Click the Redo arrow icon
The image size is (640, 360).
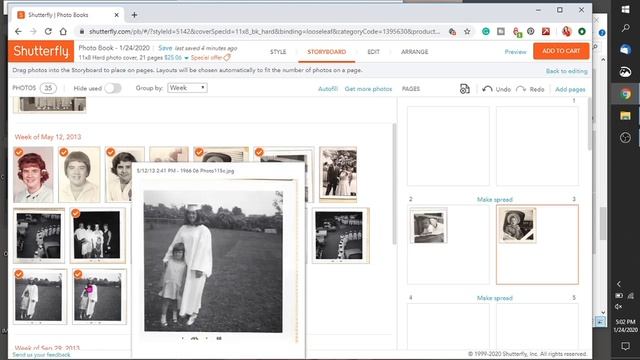click(520, 89)
